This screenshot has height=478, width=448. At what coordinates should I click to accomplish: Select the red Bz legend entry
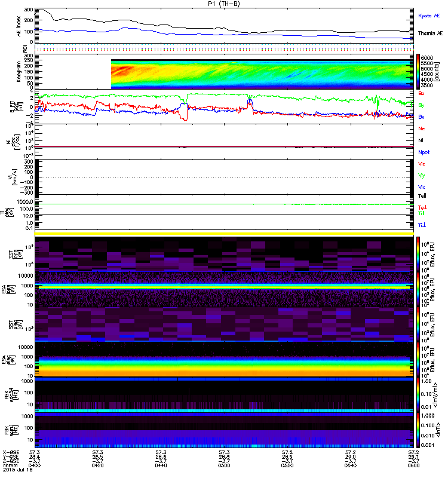click(422, 94)
